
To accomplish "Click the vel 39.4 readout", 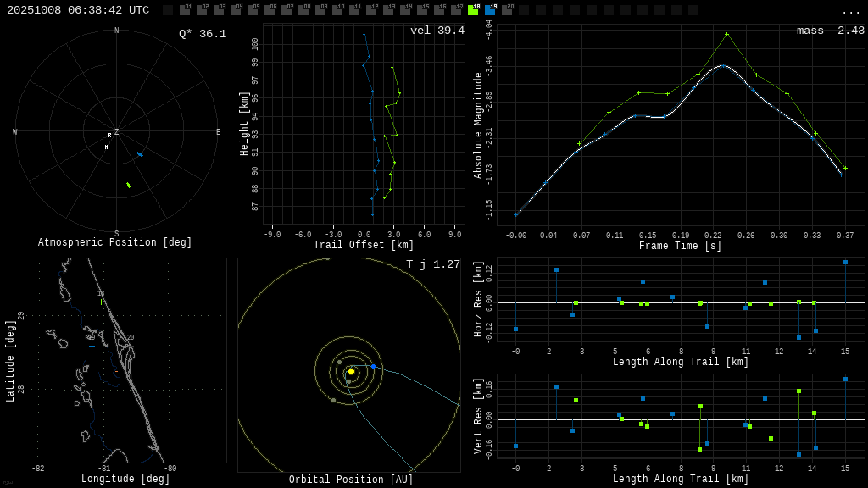I will pos(437,31).
